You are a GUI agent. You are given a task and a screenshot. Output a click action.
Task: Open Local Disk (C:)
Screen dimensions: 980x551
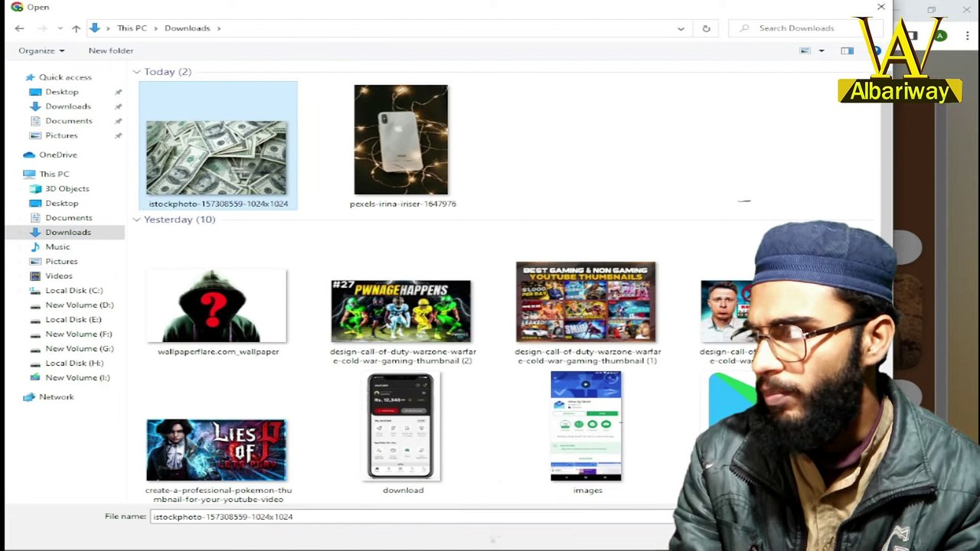pyautogui.click(x=73, y=290)
